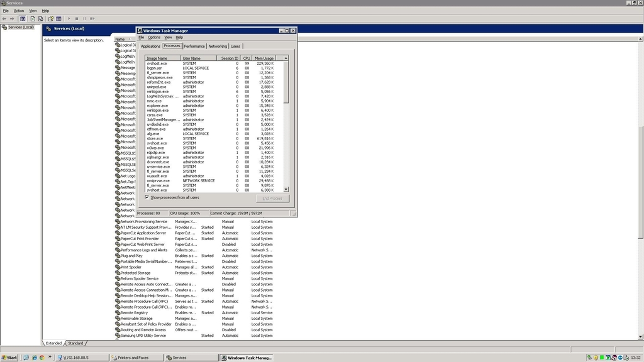
Task: Click the disabled End Process button
Action: pos(272,198)
